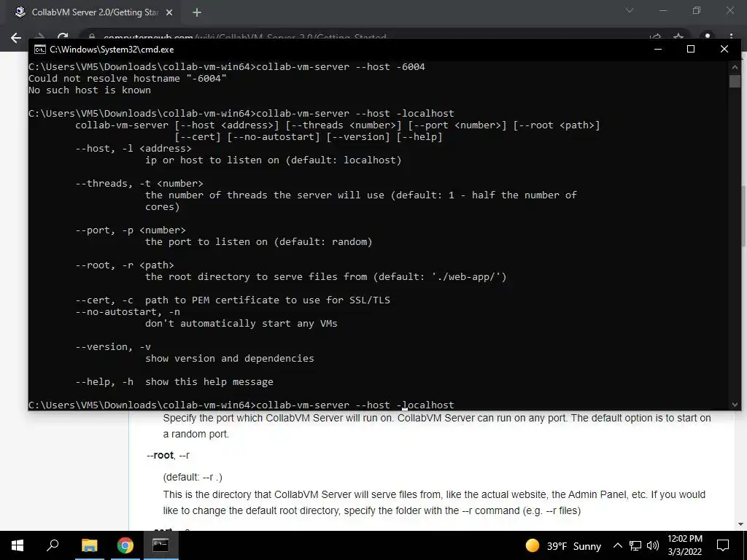This screenshot has width=747, height=560.
Task: Click "--host, -l <address>" help line
Action: 133,149
